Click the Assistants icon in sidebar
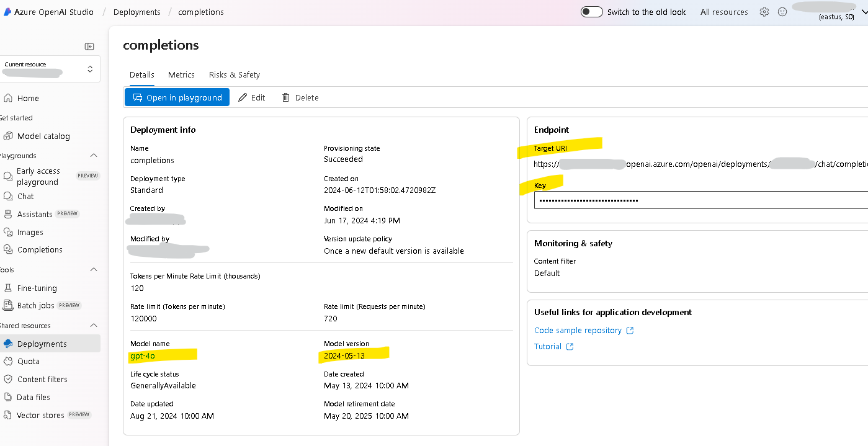The width and height of the screenshot is (868, 446). [x=8, y=214]
